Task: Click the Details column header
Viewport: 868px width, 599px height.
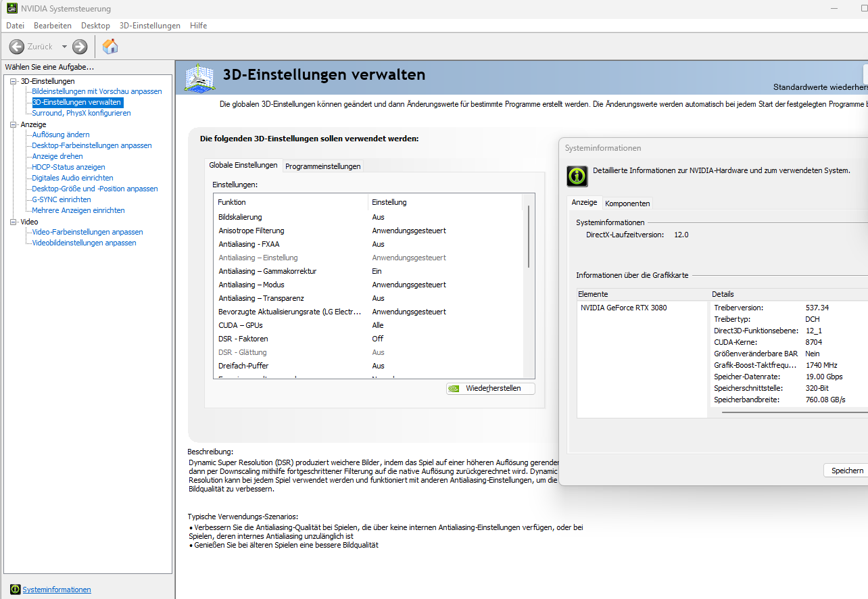Action: tap(788, 294)
